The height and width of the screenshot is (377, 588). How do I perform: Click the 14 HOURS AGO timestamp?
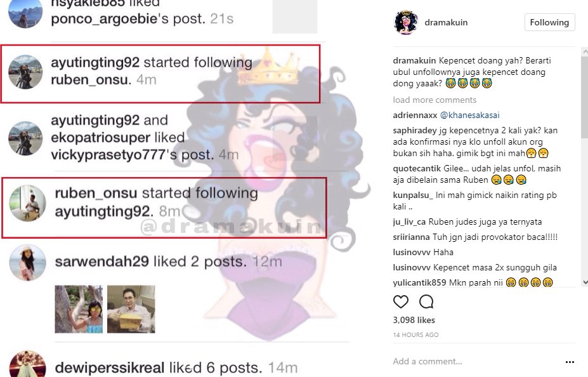tap(415, 334)
